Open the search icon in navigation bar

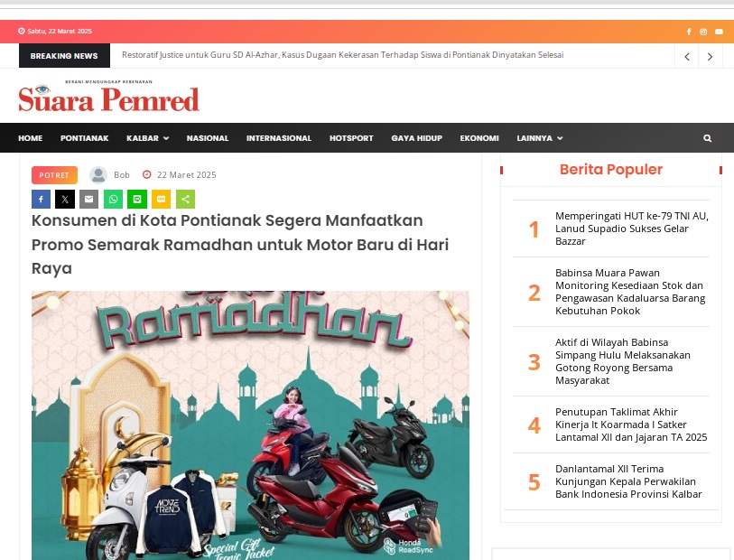pyautogui.click(x=707, y=138)
